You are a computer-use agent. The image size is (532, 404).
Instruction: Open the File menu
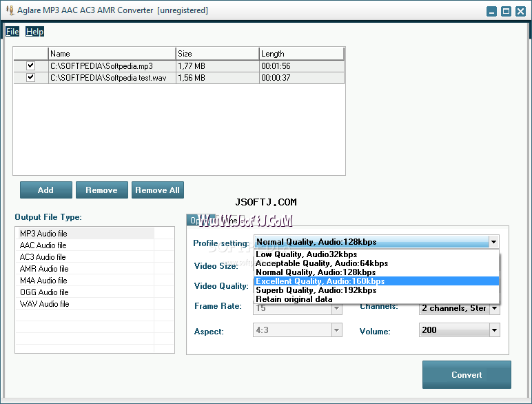tap(12, 32)
